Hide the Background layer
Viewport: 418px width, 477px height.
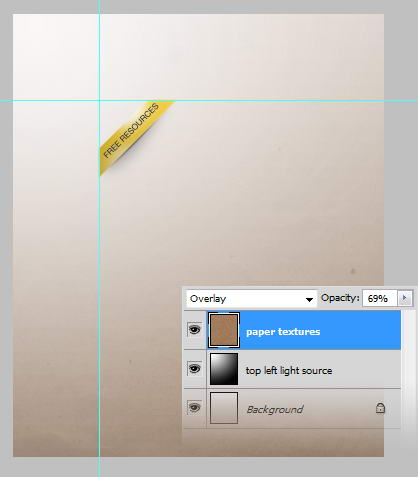click(195, 407)
